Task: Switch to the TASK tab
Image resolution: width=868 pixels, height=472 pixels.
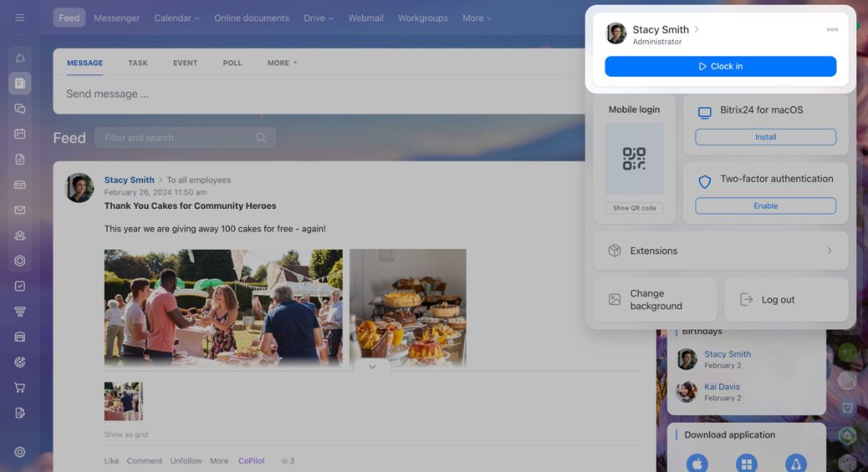Action: [138, 63]
